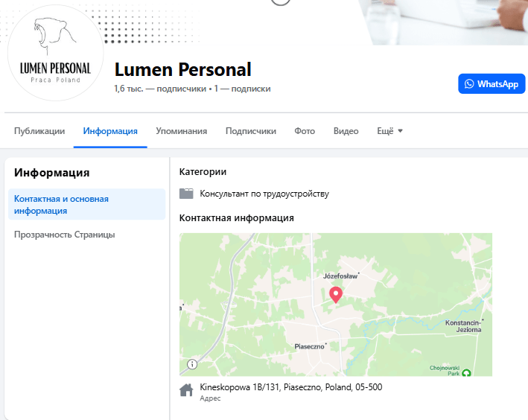Viewport: 528px width, 420px height.
Task: Click the category folder icon
Action: 186,194
